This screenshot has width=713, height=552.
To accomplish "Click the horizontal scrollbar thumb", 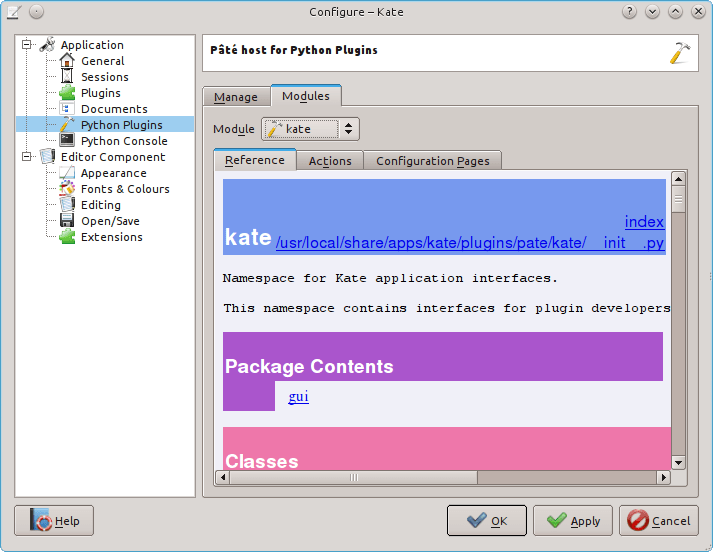I will (354, 477).
